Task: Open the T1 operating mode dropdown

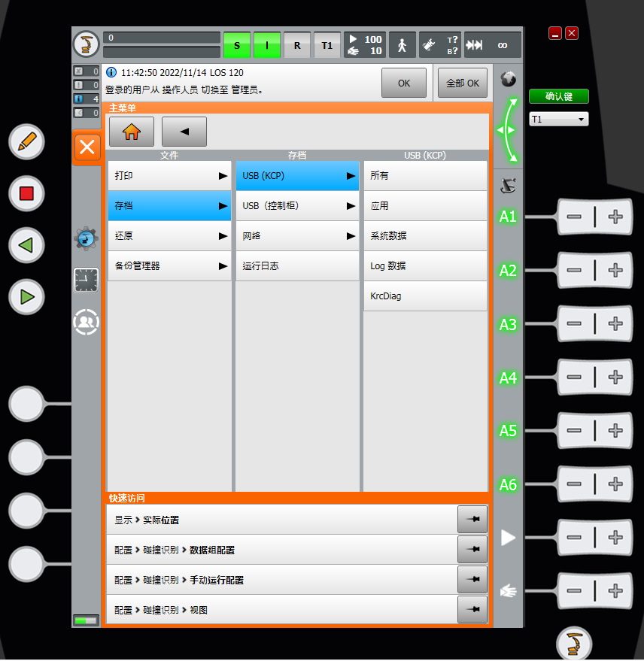Action: (558, 120)
